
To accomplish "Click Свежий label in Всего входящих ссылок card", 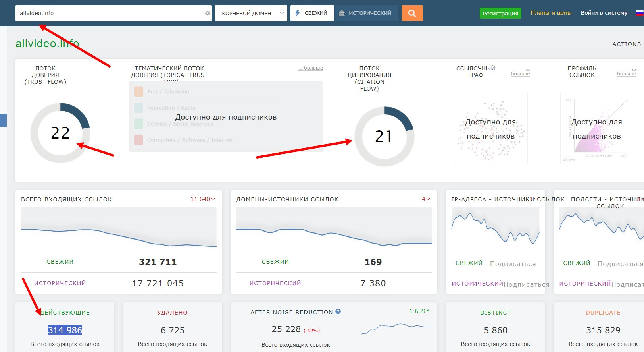I will [x=60, y=262].
